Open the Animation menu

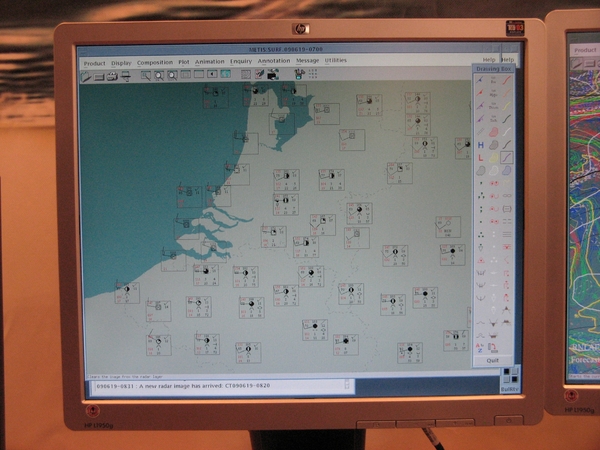click(210, 62)
